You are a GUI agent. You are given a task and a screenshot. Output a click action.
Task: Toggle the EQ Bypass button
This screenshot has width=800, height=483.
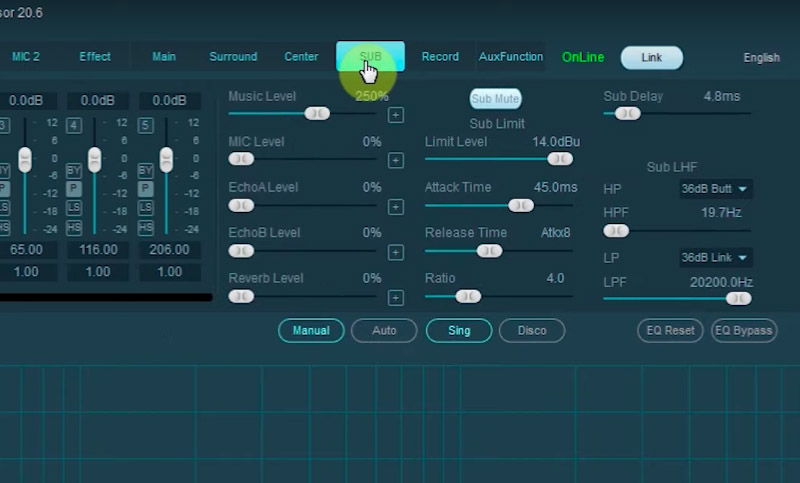tap(743, 330)
